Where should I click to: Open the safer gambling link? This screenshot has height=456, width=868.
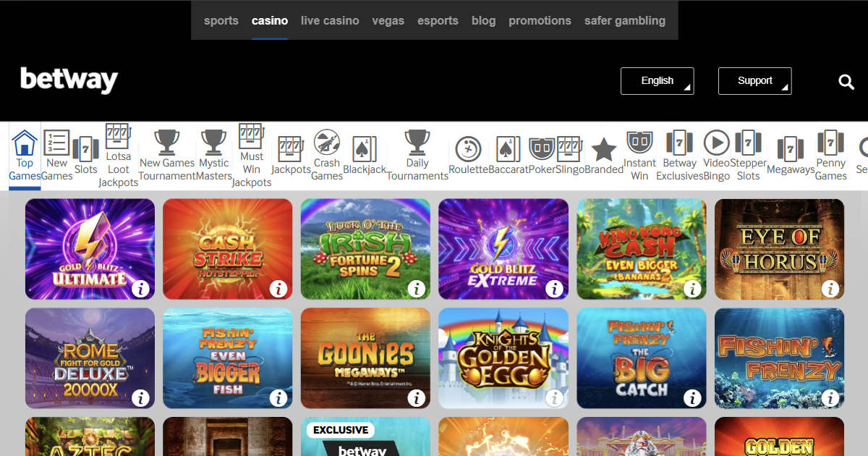tap(625, 20)
